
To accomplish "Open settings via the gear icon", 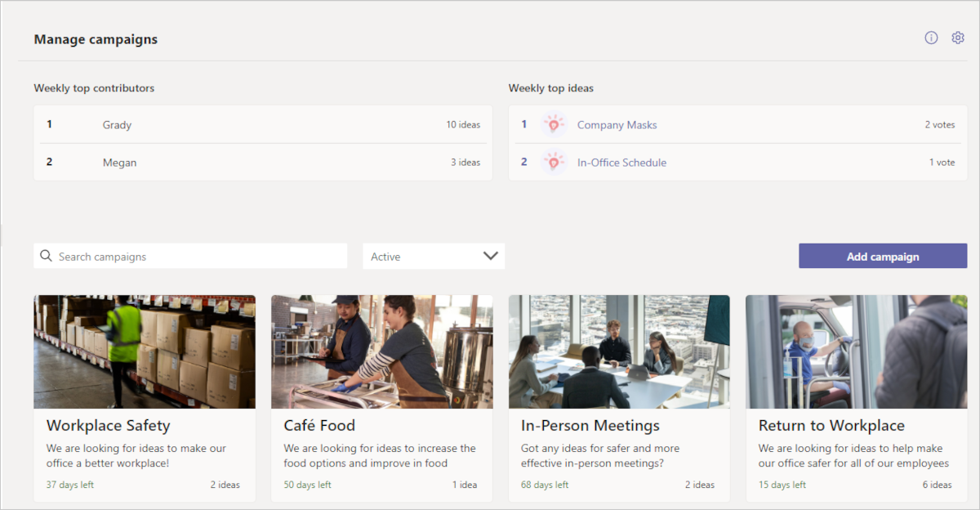I will (x=957, y=38).
